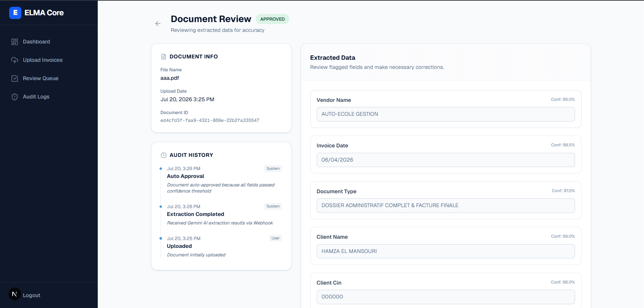Go back using the left arrow icon
Viewport: 644px width, 308px height.
158,23
